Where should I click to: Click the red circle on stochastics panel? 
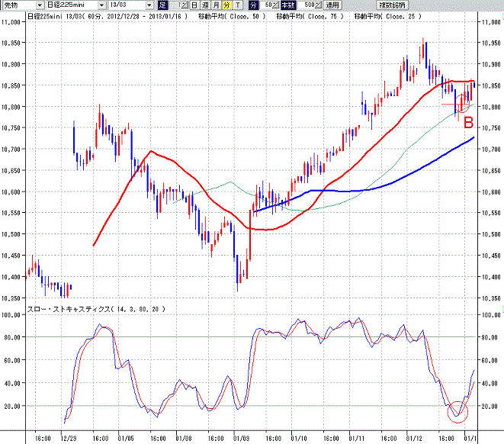tap(457, 412)
